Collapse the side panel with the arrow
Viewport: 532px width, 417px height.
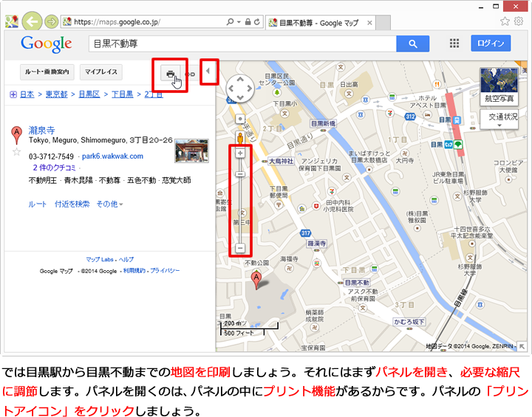click(208, 71)
